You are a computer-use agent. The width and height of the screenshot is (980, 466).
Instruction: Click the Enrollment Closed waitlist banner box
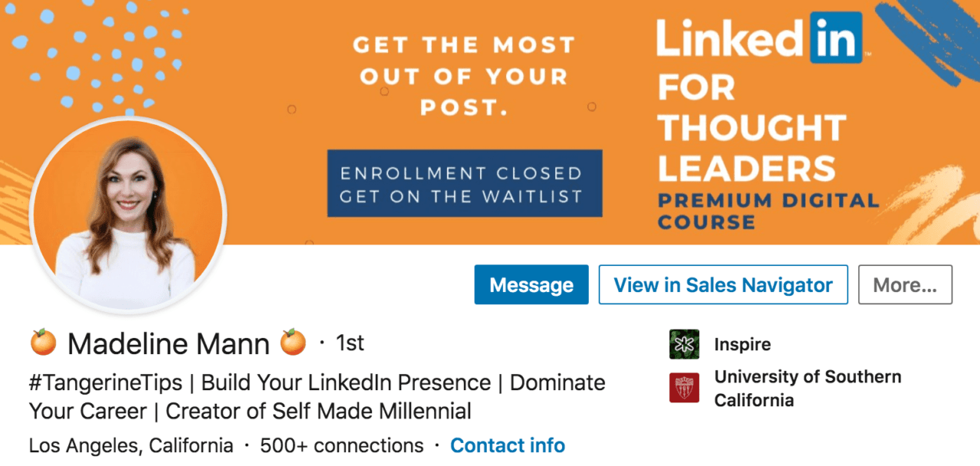pos(464,183)
